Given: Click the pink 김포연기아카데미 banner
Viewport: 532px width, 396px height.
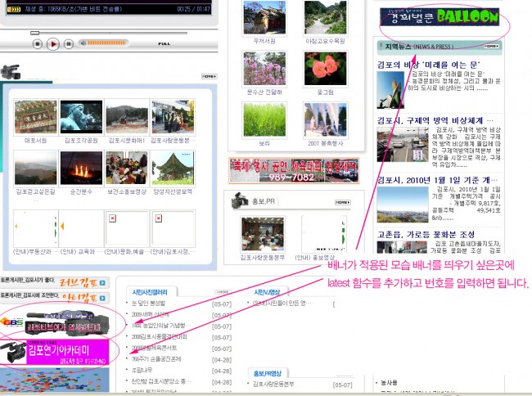Looking at the screenshot, I should pyautogui.click(x=54, y=353).
